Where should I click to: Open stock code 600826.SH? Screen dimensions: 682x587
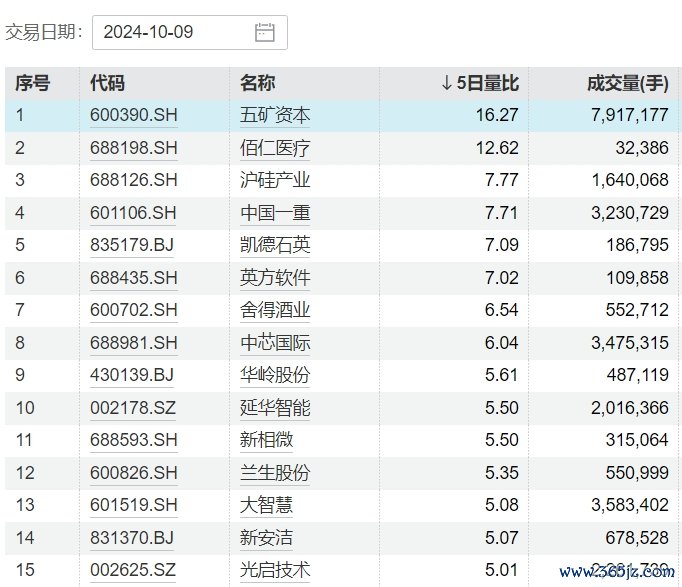tap(134, 473)
